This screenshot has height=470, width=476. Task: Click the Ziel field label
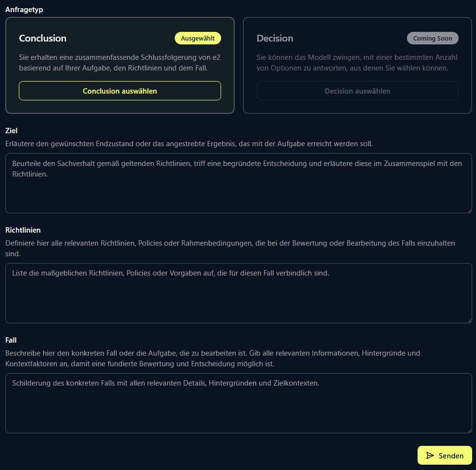point(11,131)
